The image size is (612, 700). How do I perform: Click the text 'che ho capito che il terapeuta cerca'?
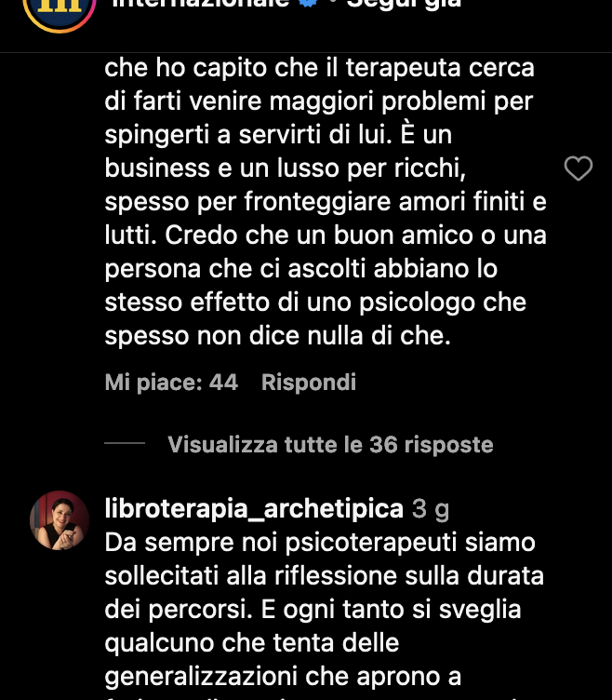(319, 68)
